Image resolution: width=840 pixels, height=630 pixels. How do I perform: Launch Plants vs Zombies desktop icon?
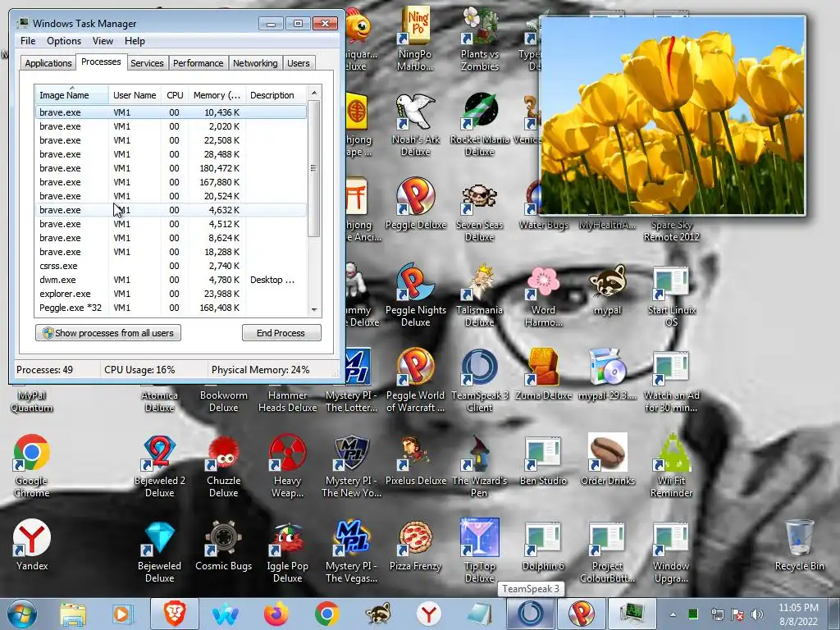tap(479, 39)
